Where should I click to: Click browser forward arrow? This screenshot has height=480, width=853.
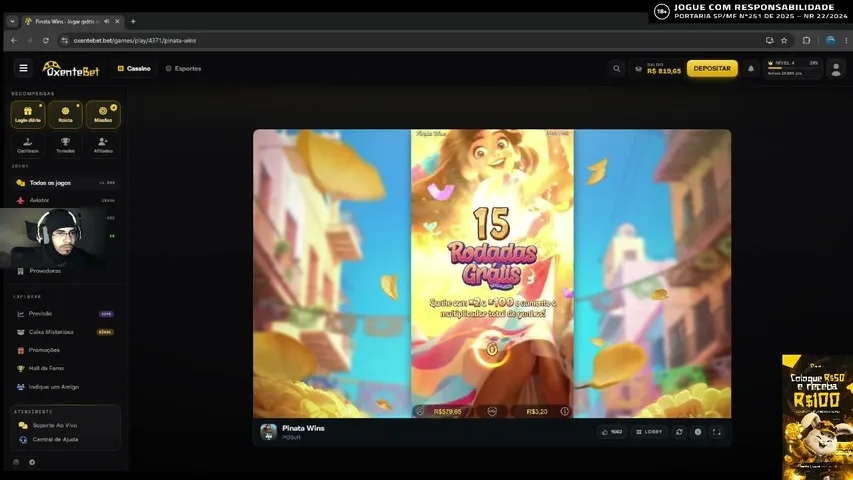coord(29,40)
